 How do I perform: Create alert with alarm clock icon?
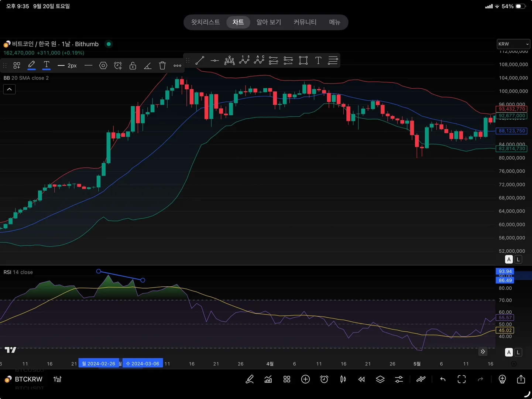coord(324,379)
